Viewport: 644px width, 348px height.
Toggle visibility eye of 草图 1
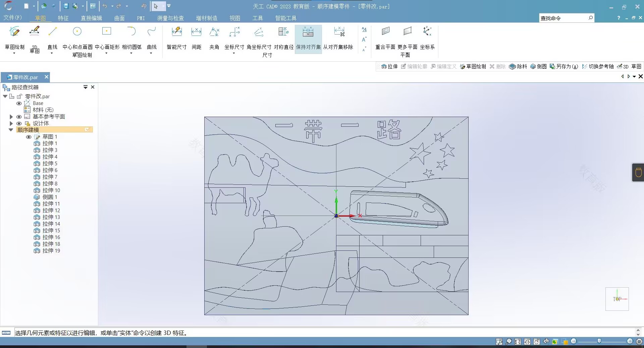(x=29, y=137)
